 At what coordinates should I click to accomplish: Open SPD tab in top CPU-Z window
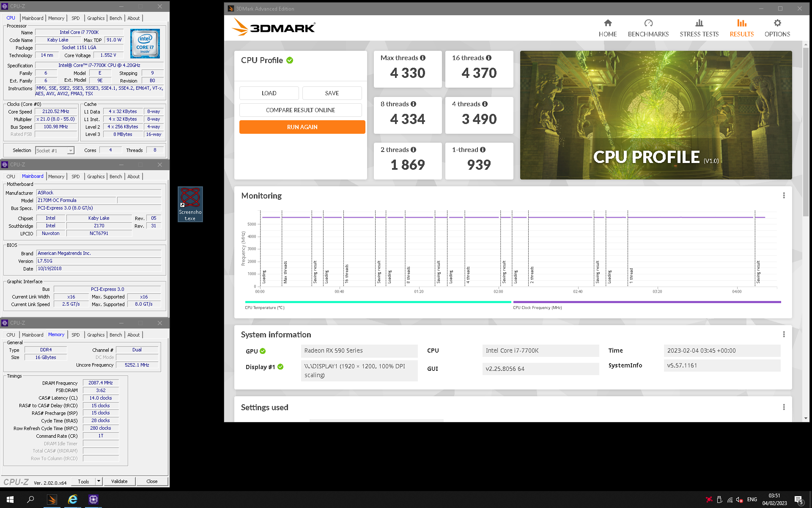point(76,18)
